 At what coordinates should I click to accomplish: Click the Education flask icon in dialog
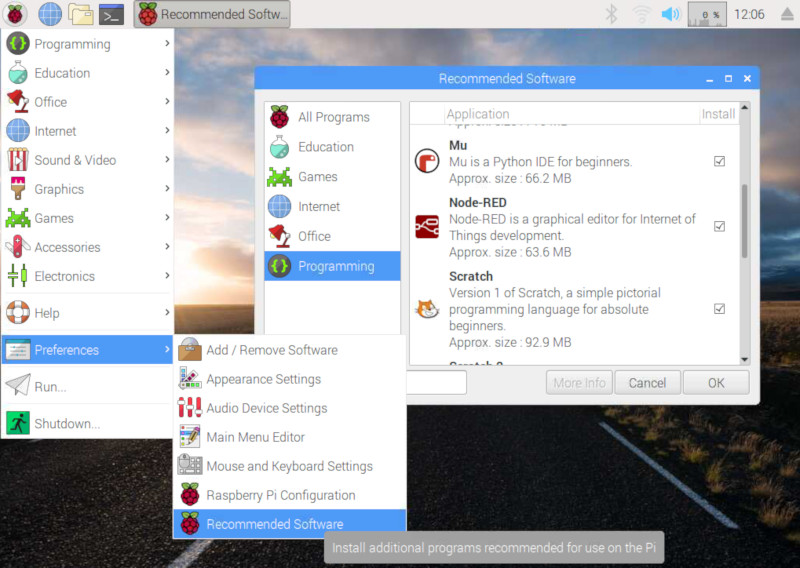[279, 146]
